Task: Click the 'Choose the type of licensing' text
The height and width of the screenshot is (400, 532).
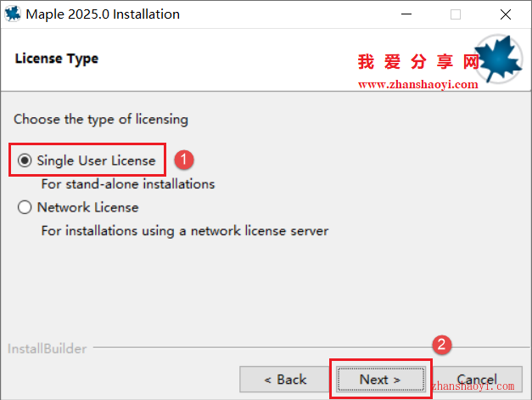Action: point(101,120)
